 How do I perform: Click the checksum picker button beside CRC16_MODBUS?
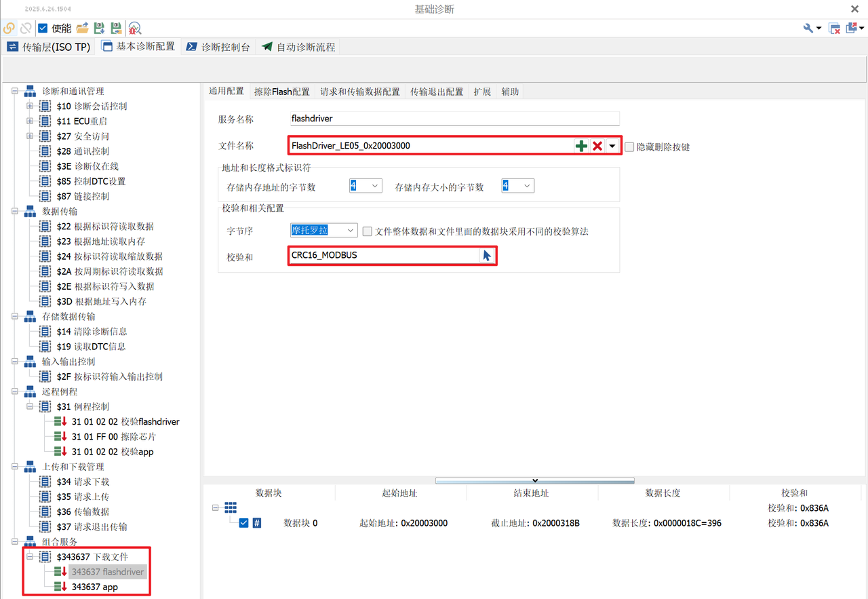click(486, 255)
